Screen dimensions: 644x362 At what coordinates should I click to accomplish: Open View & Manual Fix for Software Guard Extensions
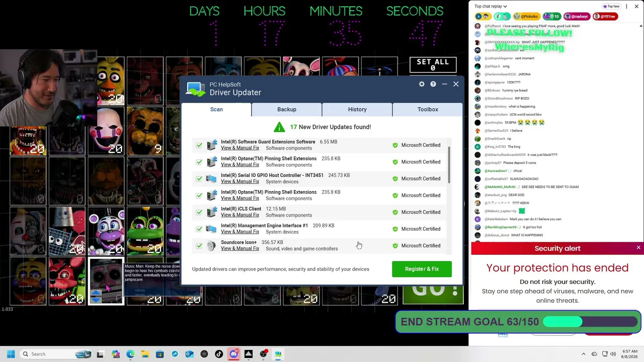click(240, 148)
